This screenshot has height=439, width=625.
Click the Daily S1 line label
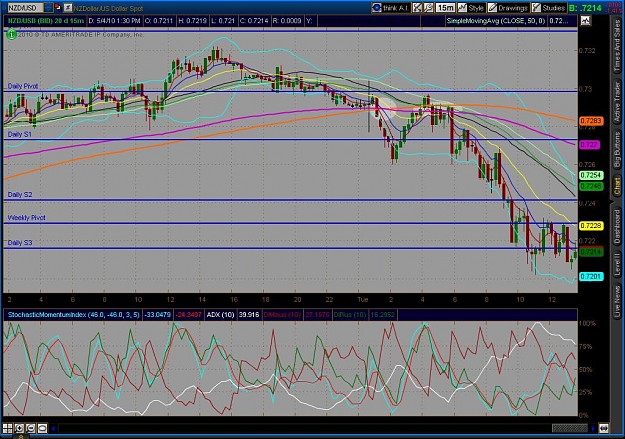(x=20, y=134)
